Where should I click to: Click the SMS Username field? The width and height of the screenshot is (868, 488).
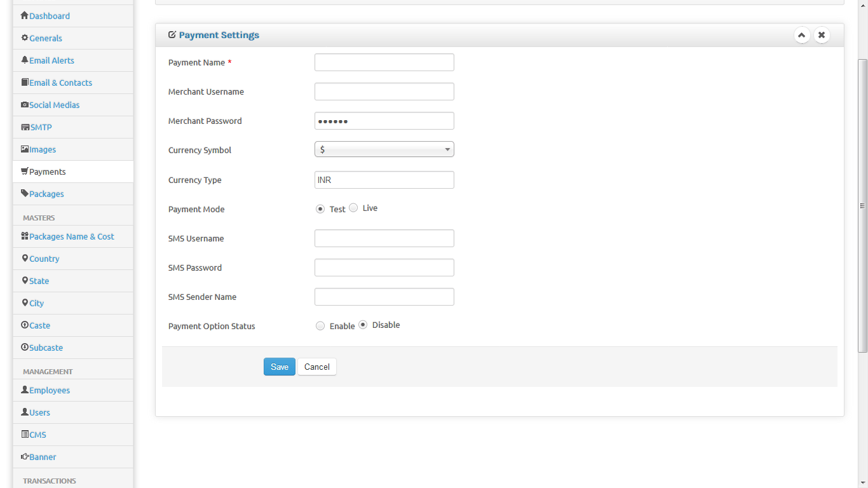384,238
